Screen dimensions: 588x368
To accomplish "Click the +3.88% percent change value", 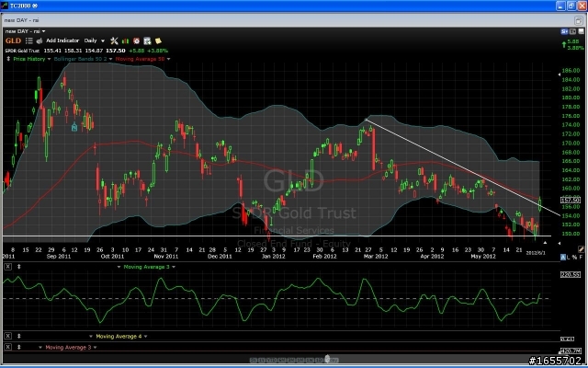I will point(157,51).
